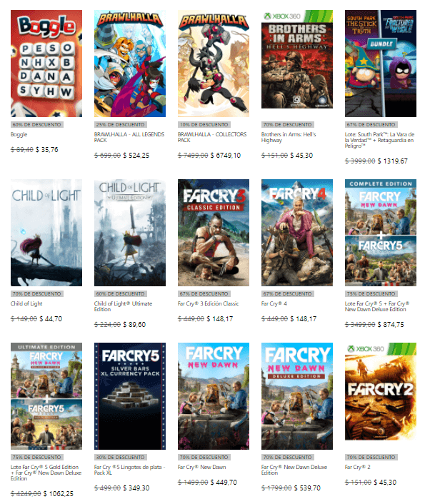This screenshot has width=430, height=504.
Task: Open the Boggle game cover image
Action: (46, 64)
